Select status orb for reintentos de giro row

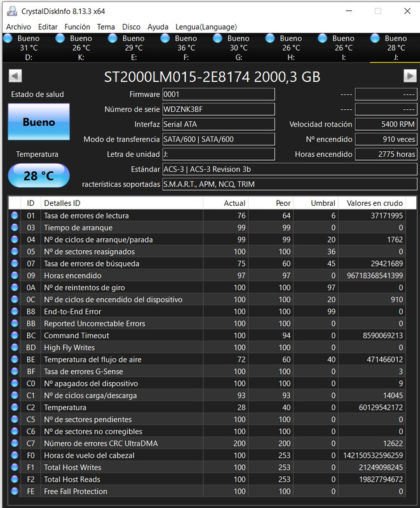tap(15, 288)
